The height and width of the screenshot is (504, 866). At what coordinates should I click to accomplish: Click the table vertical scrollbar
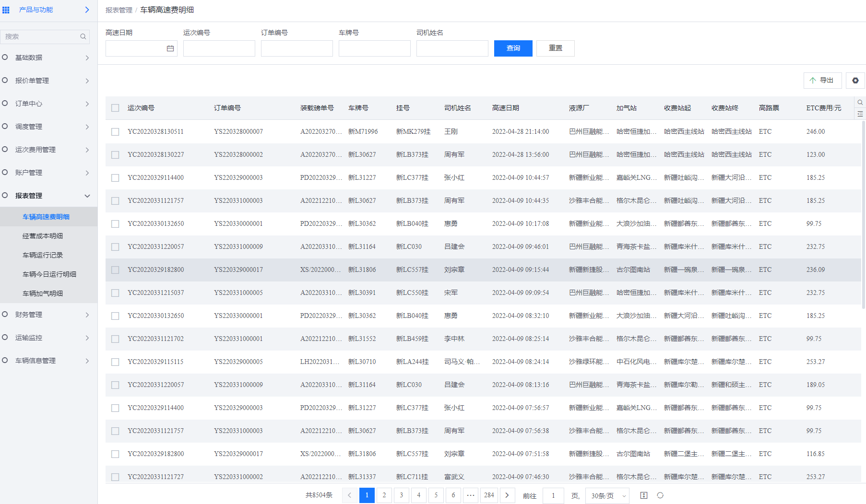tap(863, 216)
